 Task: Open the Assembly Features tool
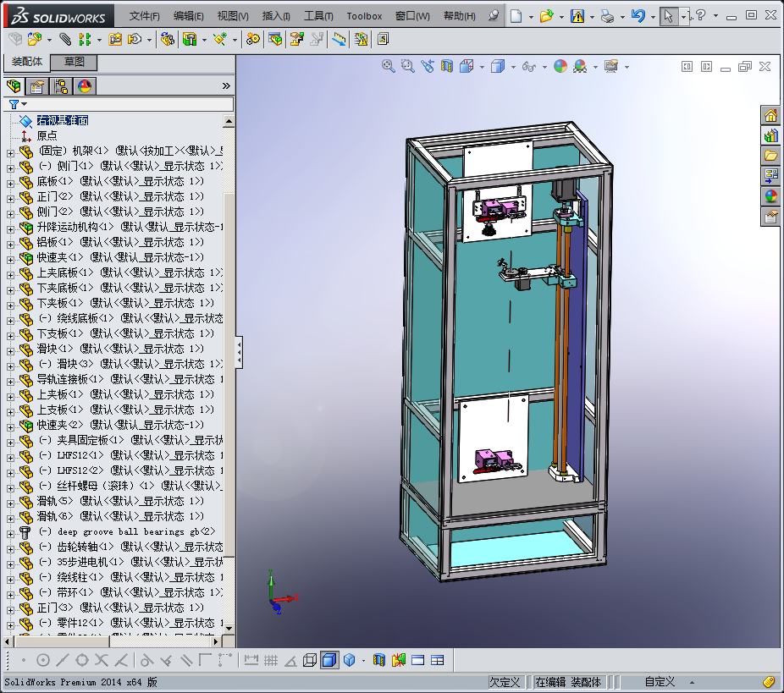(190, 39)
